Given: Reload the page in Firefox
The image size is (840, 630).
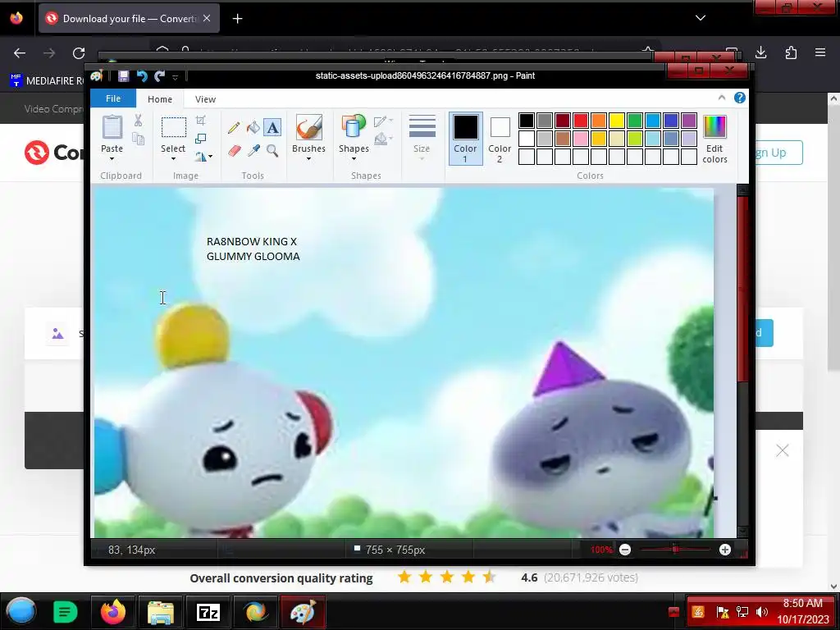Looking at the screenshot, I should pos(79,53).
